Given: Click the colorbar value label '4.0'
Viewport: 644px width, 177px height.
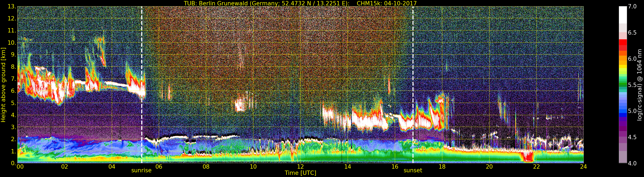Looking at the screenshot, I should pyautogui.click(x=632, y=163).
